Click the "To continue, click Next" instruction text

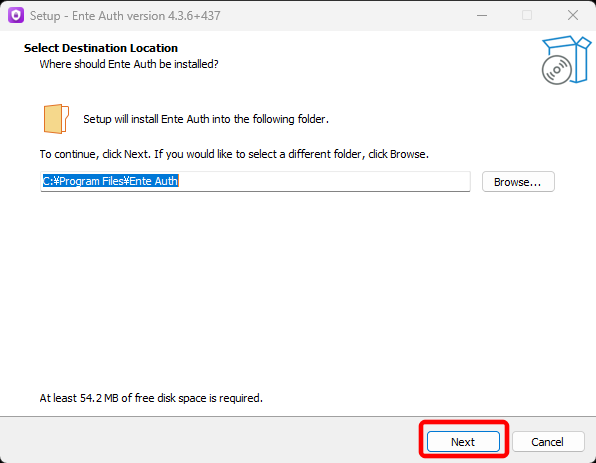[234, 154]
